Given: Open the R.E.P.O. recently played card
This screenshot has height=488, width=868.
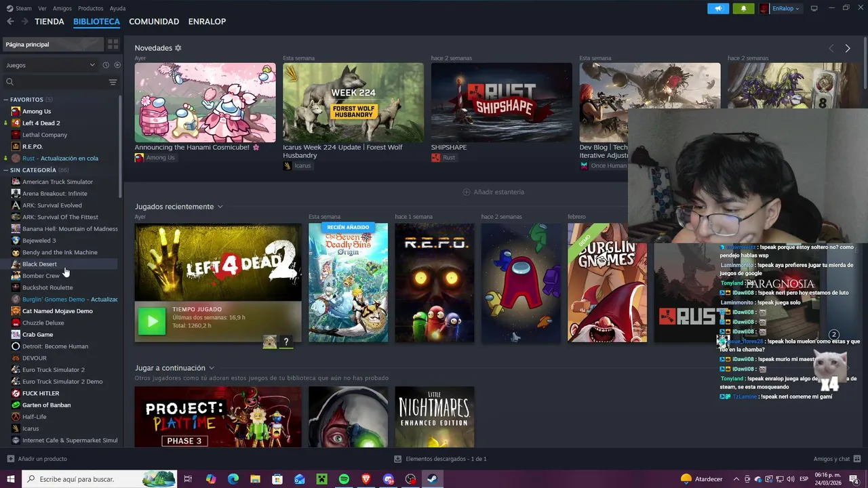Looking at the screenshot, I should 435,283.
